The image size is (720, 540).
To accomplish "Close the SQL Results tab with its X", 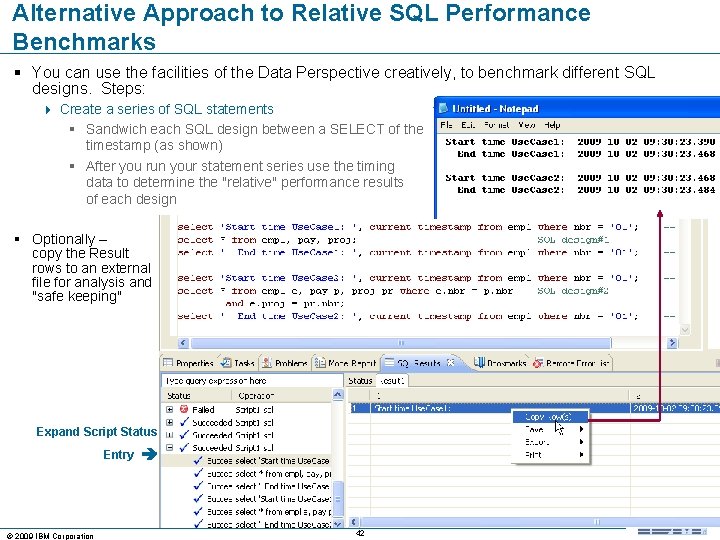I will [x=451, y=362].
